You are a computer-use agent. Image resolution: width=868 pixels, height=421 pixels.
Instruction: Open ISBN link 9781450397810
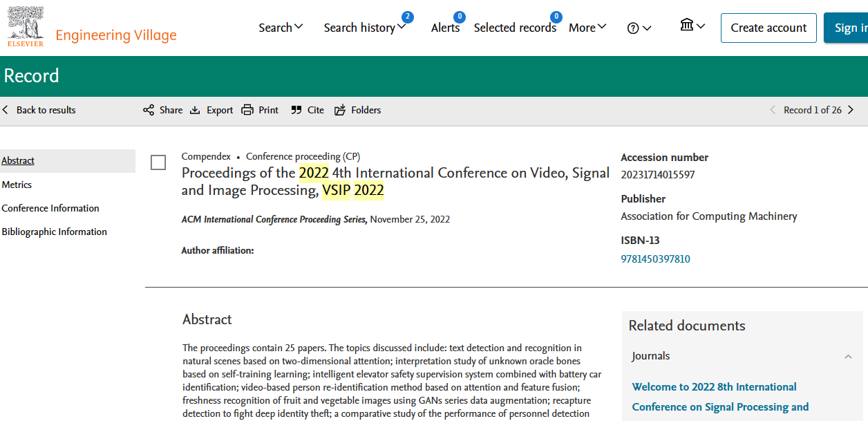click(x=655, y=259)
